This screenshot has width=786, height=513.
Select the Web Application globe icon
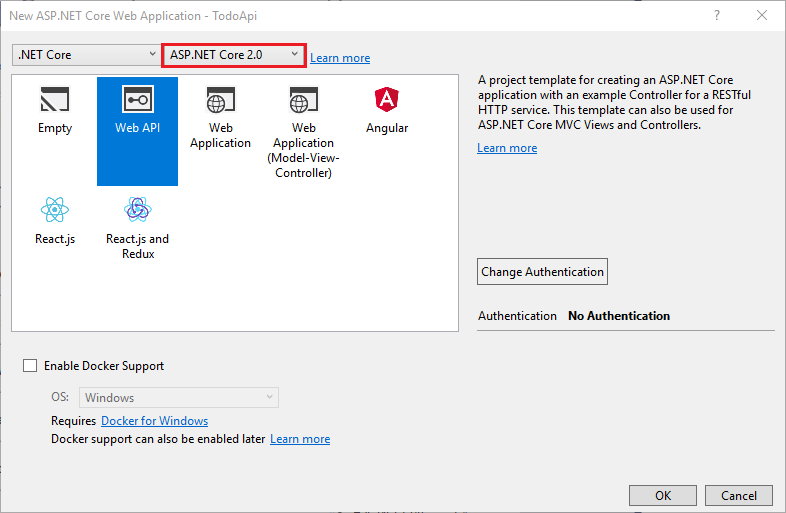(220, 100)
